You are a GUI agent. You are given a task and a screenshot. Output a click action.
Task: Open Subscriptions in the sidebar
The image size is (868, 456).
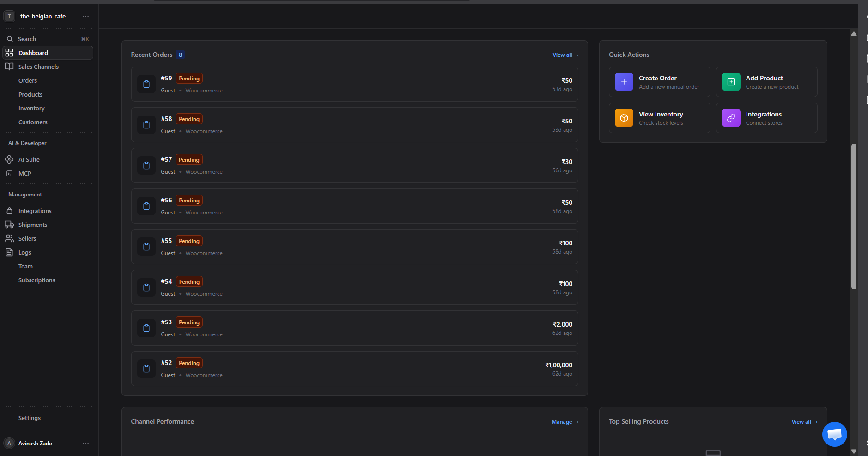pos(36,280)
